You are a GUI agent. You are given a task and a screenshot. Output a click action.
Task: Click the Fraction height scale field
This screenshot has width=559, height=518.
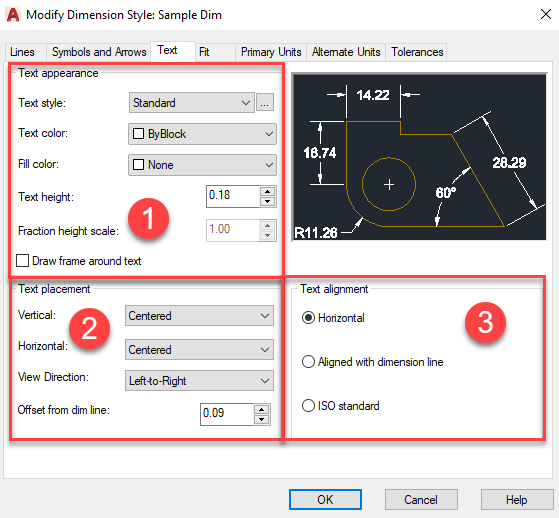233,230
